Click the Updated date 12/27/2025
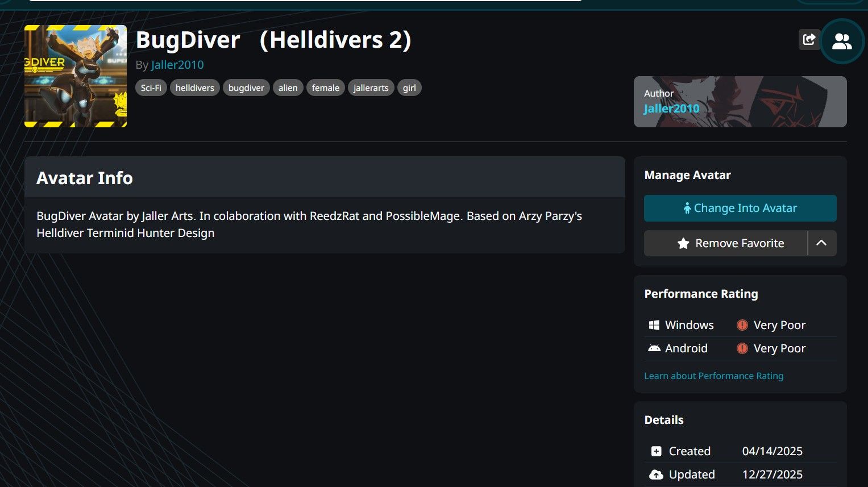The width and height of the screenshot is (868, 487). [x=773, y=474]
